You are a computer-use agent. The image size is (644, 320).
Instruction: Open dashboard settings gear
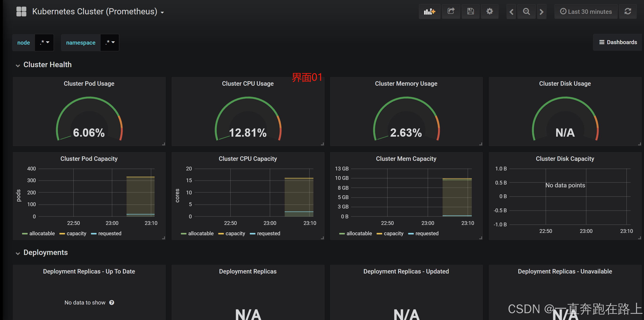point(489,12)
